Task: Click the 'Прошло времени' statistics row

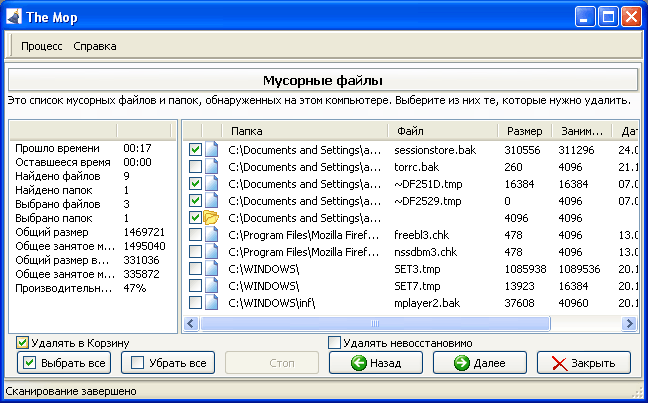Action: (x=93, y=148)
